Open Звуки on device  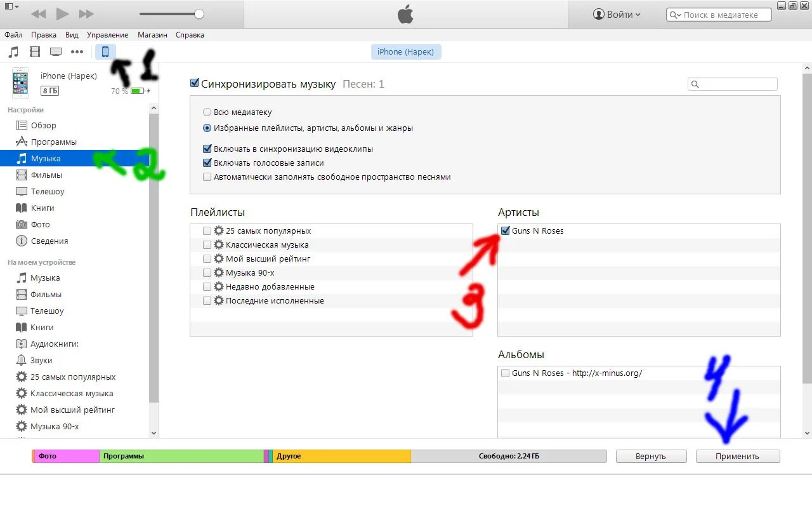click(75, 360)
